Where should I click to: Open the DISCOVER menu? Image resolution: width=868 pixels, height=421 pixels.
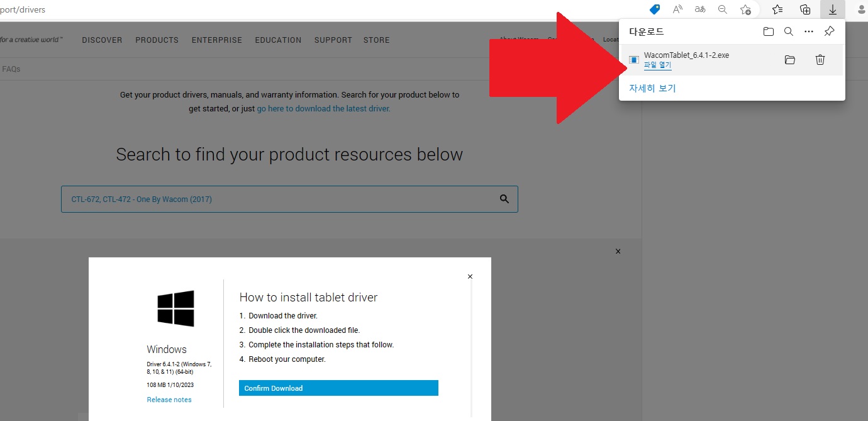coord(102,40)
